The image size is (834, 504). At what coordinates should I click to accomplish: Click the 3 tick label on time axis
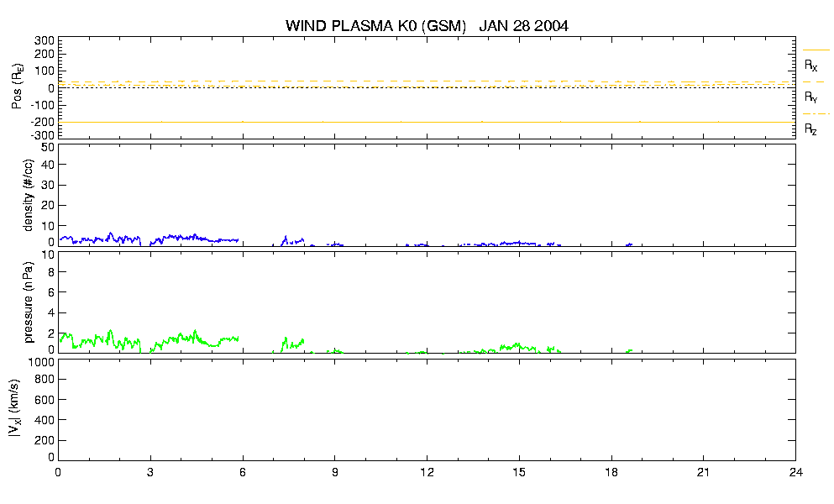(x=150, y=472)
